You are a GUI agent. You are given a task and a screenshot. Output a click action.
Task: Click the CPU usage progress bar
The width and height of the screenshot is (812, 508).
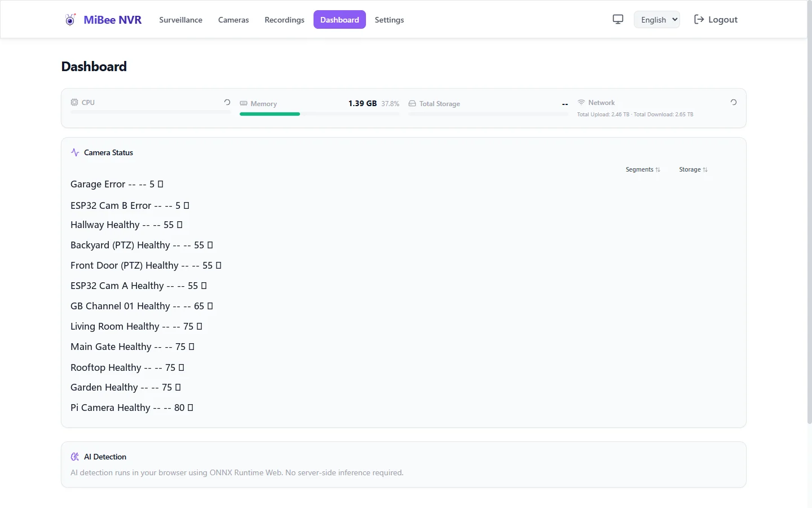coord(151,112)
